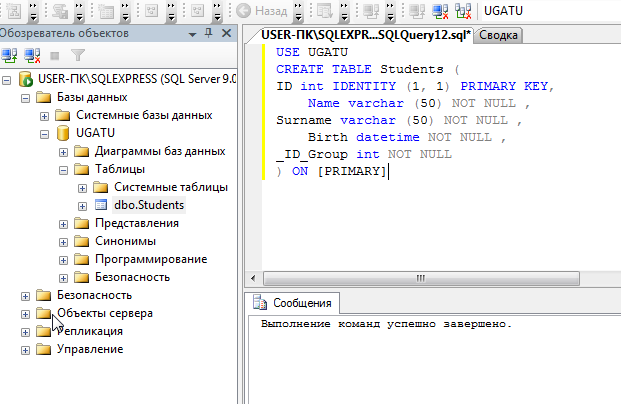Click the Таблицы folder icon
Screen dimensions: 621x404
[x=82, y=169]
